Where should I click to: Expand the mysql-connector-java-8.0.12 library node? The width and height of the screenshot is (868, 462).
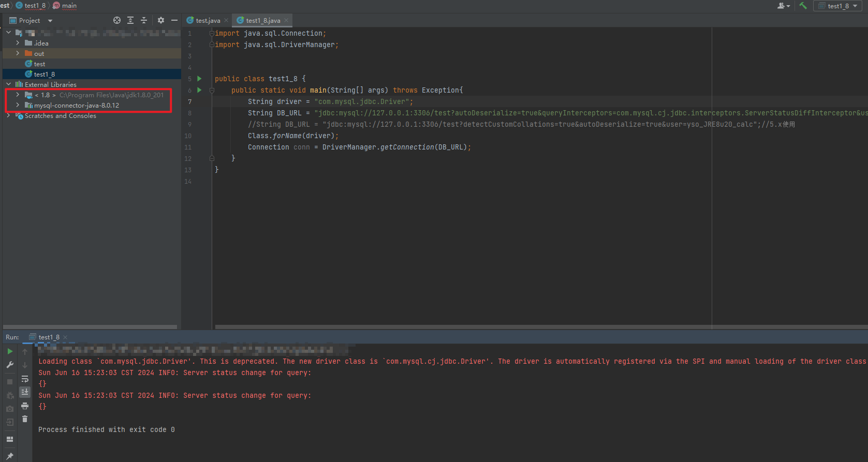[x=18, y=105]
